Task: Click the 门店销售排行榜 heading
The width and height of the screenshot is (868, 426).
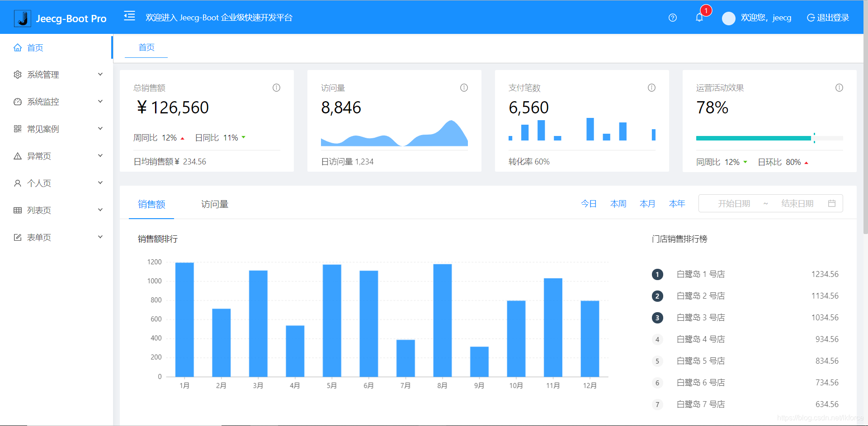Action: coord(679,239)
